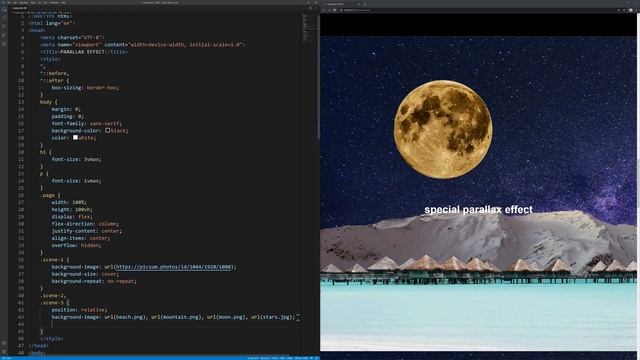640x360 pixels.
Task: Click the 'relative' position value
Action: [93, 310]
